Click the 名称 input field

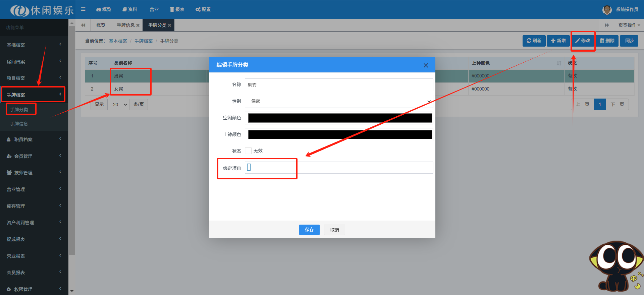click(339, 85)
